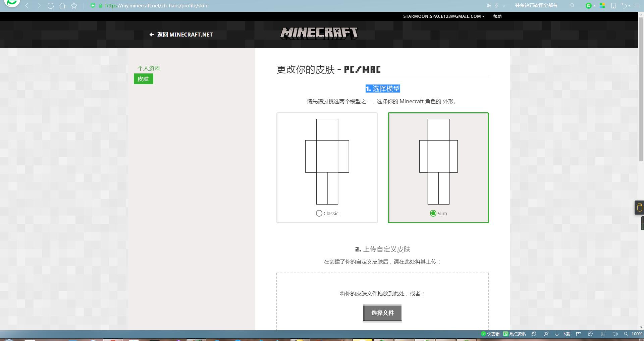
Task: Click the green shield security icon
Action: [x=93, y=5]
